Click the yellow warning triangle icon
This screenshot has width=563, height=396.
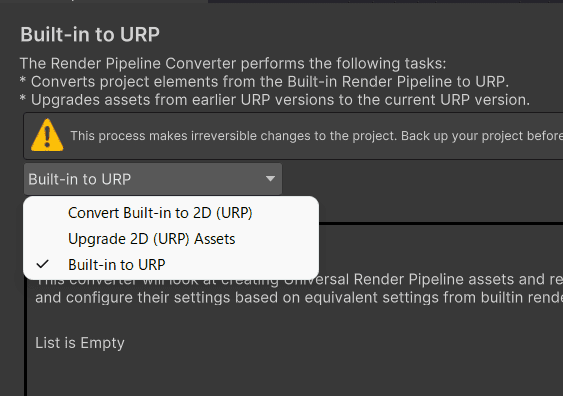pos(47,135)
